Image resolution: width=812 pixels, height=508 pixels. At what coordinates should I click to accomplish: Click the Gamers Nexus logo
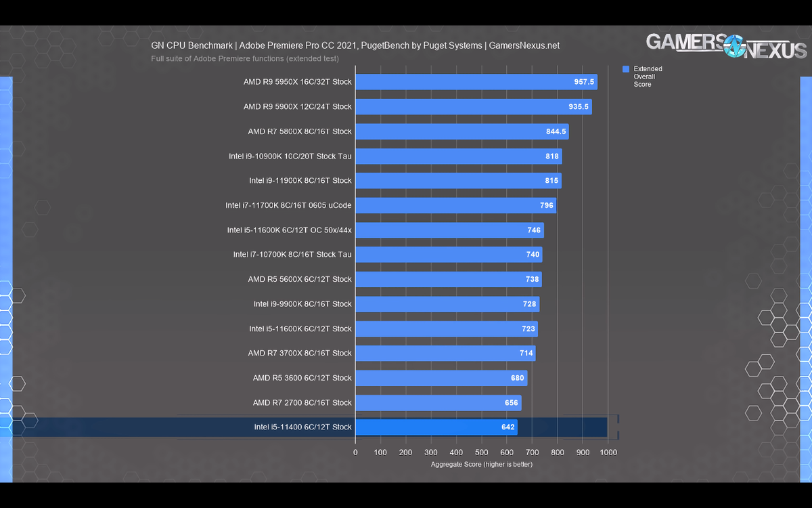pos(726,45)
